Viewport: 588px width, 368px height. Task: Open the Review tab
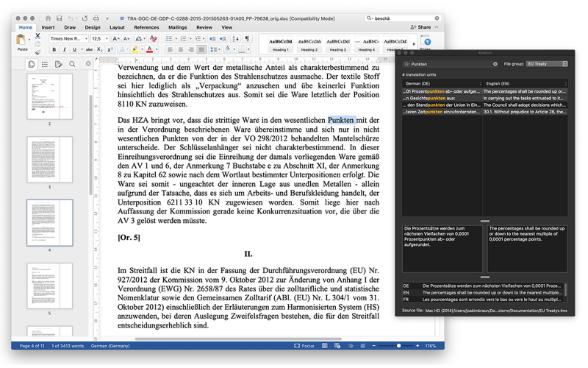[x=204, y=27]
